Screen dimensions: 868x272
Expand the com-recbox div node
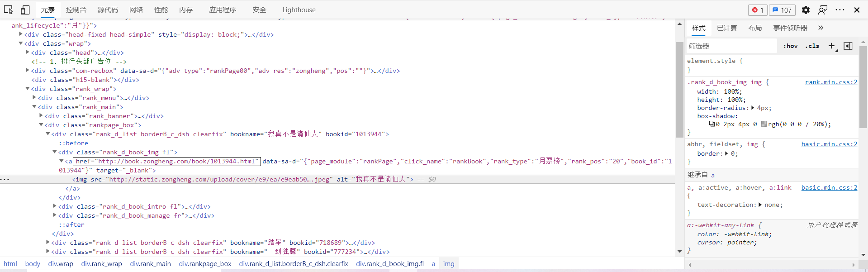(x=27, y=70)
